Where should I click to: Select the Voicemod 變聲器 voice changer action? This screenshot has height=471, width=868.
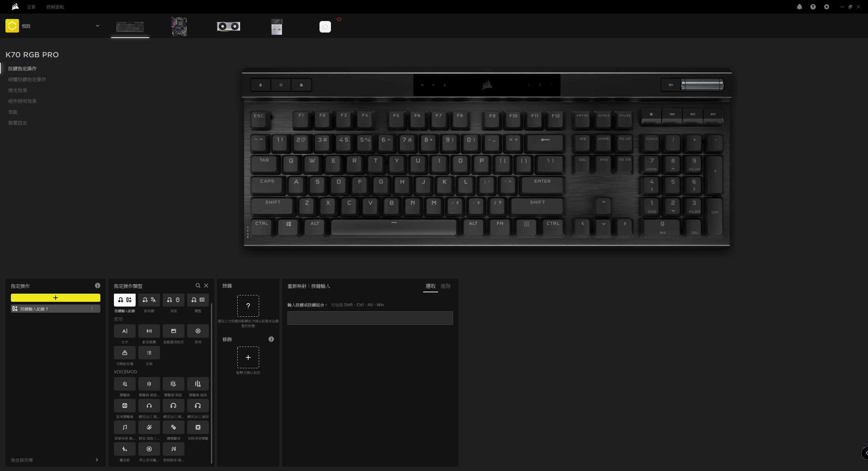(124, 384)
